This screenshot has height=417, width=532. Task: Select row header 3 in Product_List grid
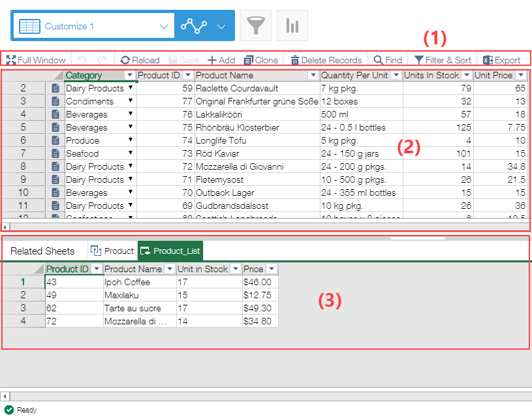tap(23, 308)
